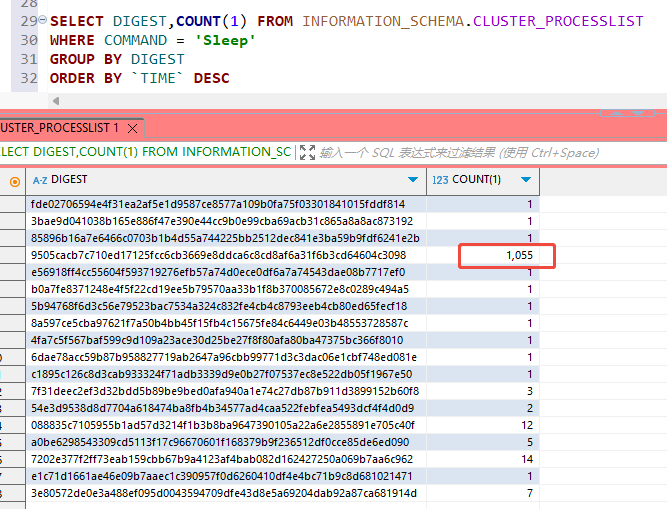Select digest cell starting 9505cacb7c710ed1
Image resolution: width=667 pixels, height=509 pixels.
click(x=226, y=255)
